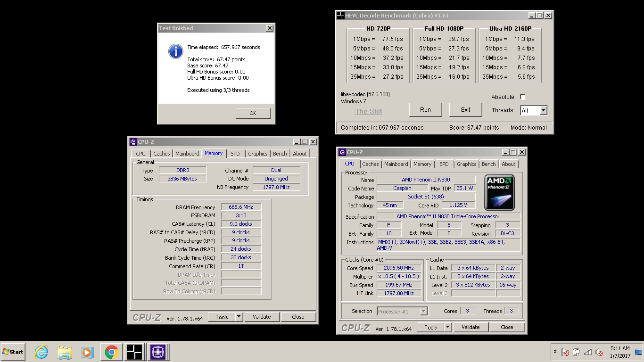
Task: Open Caches tab in right CPU-Z window
Action: click(370, 164)
